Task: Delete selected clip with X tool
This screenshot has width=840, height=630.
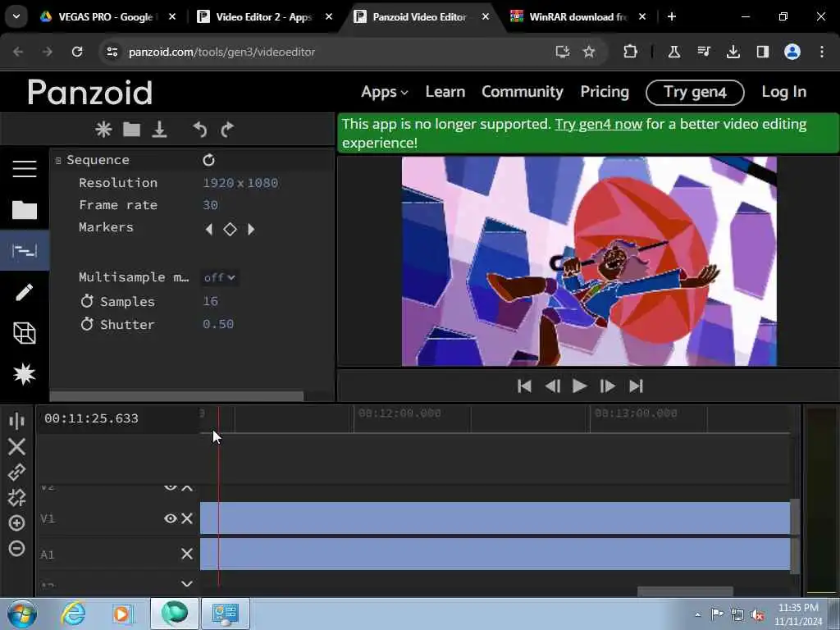Action: [16, 446]
